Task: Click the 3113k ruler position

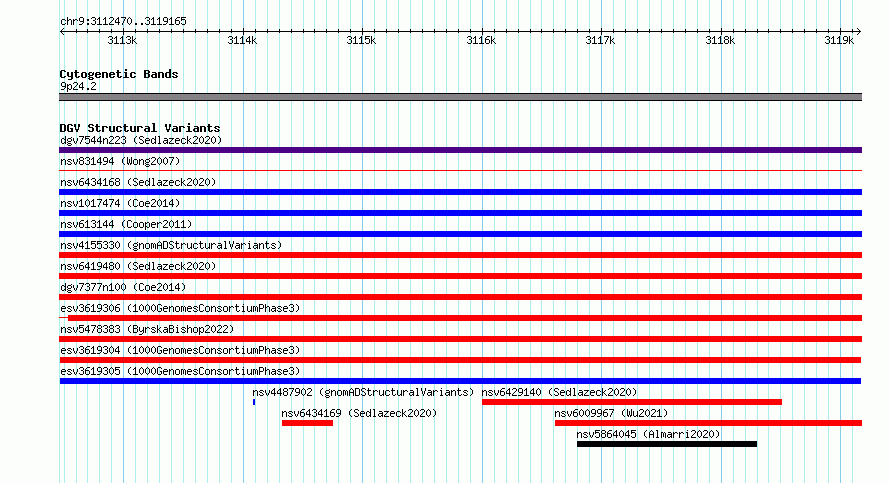Action: [122, 40]
